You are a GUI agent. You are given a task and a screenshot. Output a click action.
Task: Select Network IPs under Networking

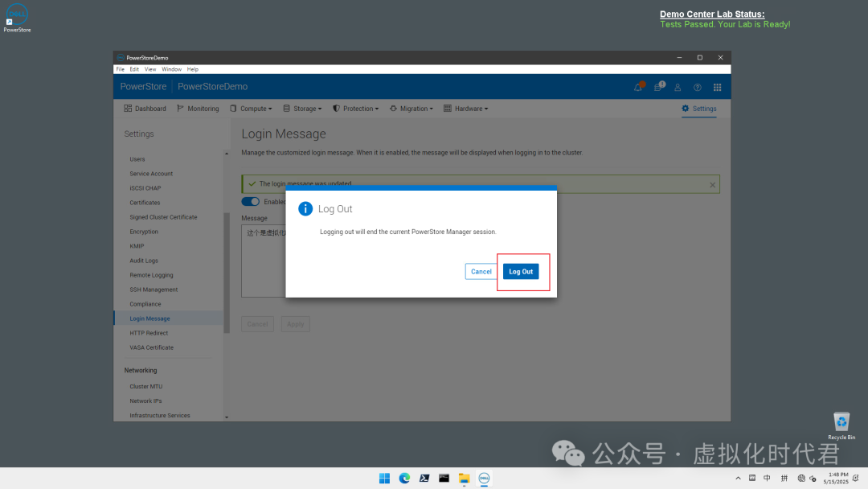coord(145,401)
